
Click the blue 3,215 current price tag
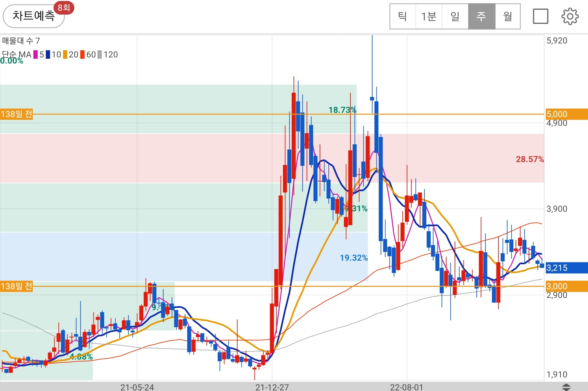pyautogui.click(x=567, y=268)
